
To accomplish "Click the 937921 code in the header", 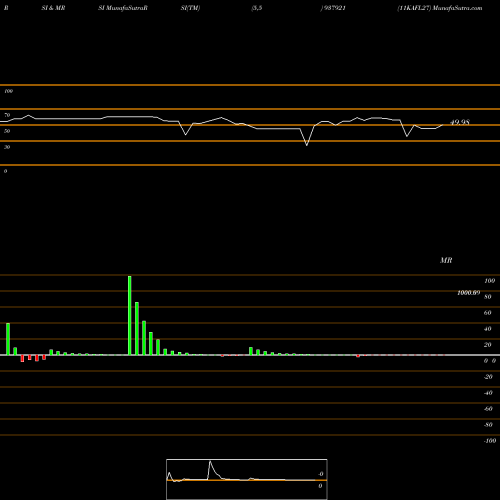I will pyautogui.click(x=334, y=8).
